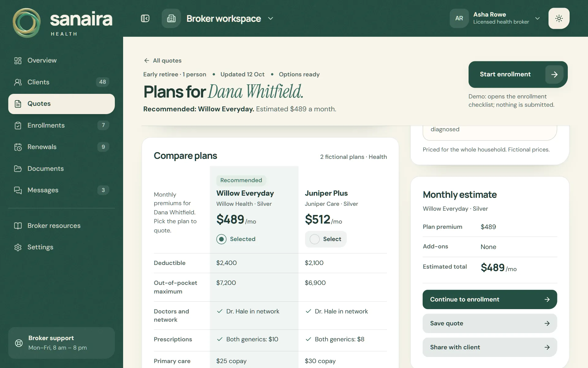This screenshot has width=588, height=368.
Task: Click the Broker workspace building icon
Action: [171, 18]
